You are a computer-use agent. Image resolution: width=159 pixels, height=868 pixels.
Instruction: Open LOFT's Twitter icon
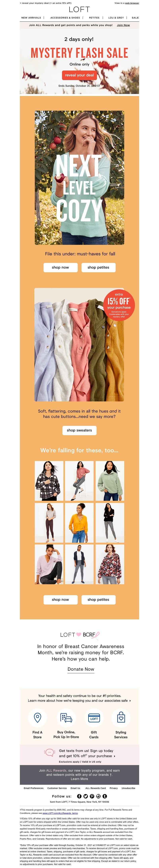[x=86, y=796]
